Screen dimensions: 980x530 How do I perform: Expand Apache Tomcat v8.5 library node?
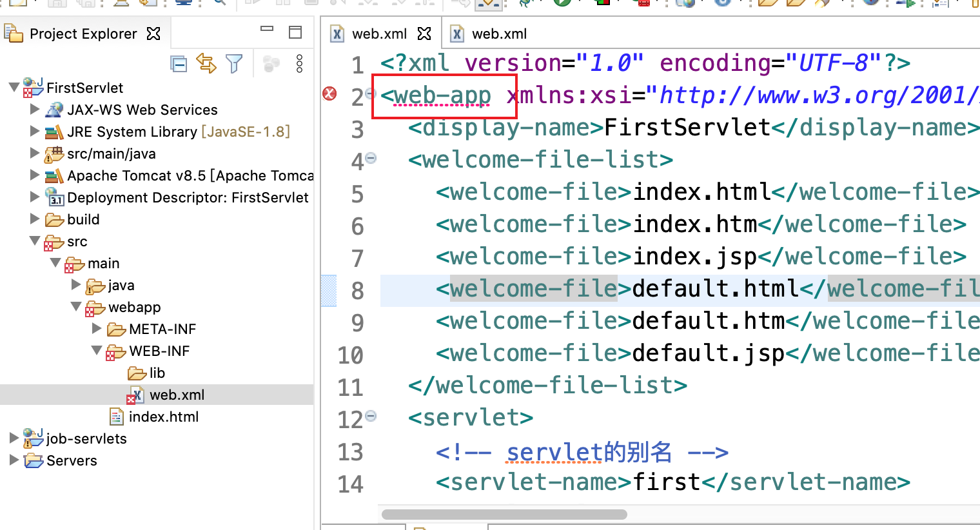[x=35, y=175]
